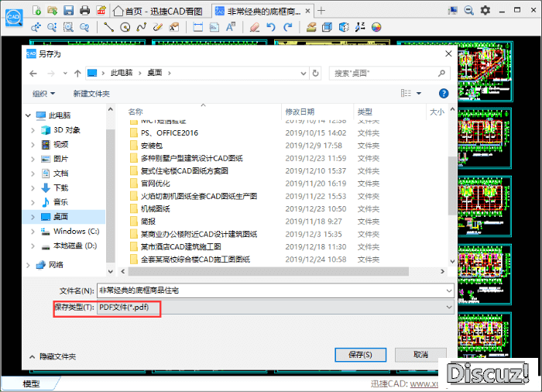This screenshot has width=542, height=392.
Task: Expand the Windows (C:) drive node
Action: tap(32, 231)
